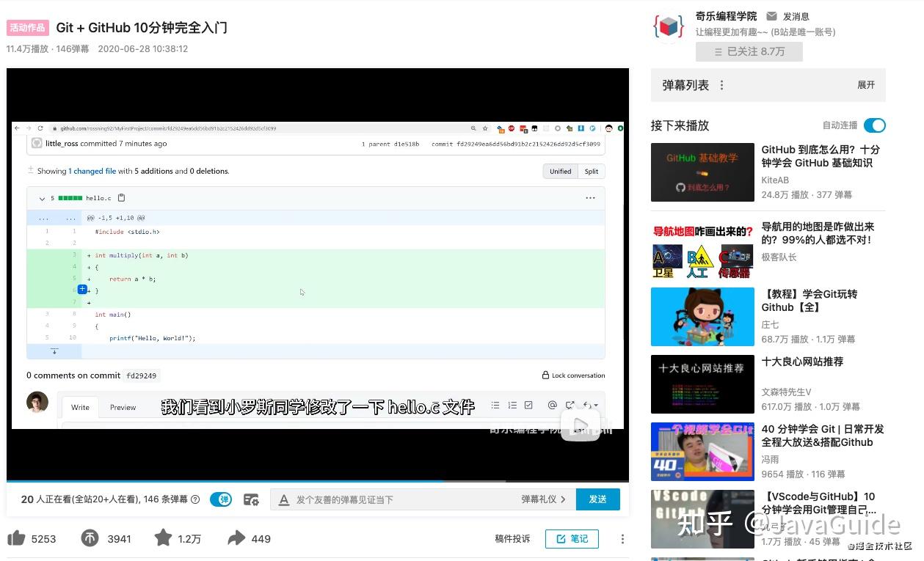Open the saved replies dropdown caret in comment toolbar
Screen dimensions: 924x561
tap(596, 404)
